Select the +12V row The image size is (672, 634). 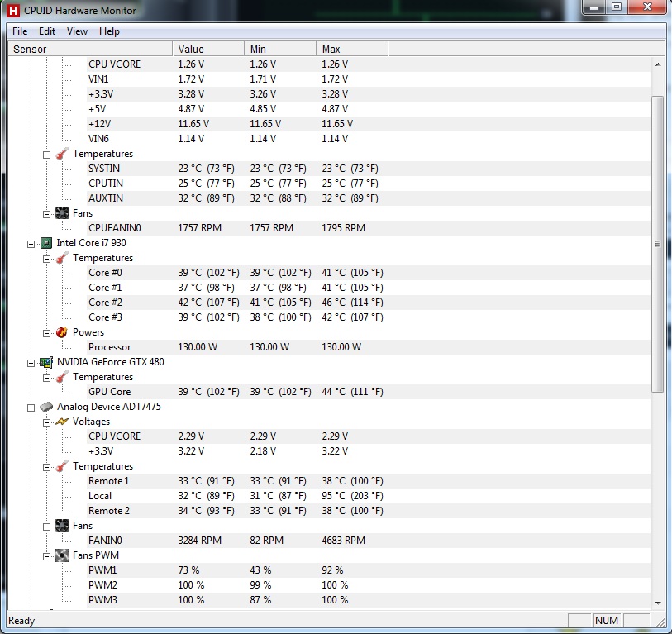369,124
